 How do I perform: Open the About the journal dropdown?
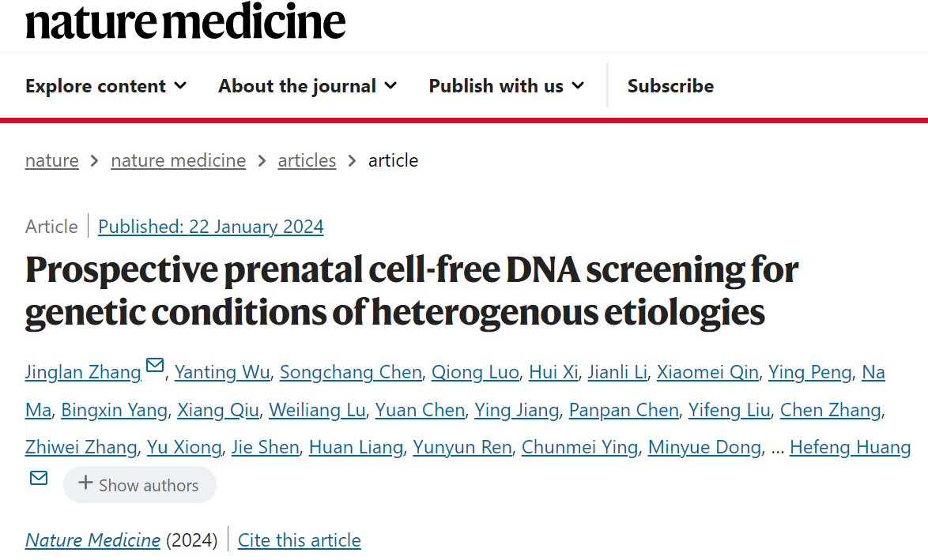[307, 86]
